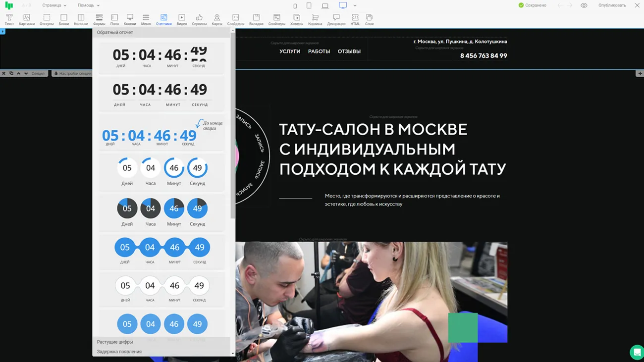Select the Текст tool in toolbar
Screen dimensions: 644x362
(x=9, y=19)
